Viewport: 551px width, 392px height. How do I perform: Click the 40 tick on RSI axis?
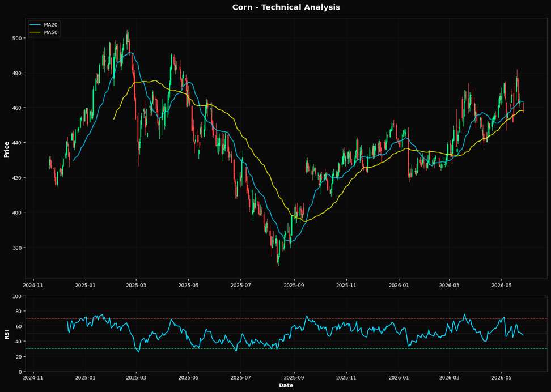(19, 342)
